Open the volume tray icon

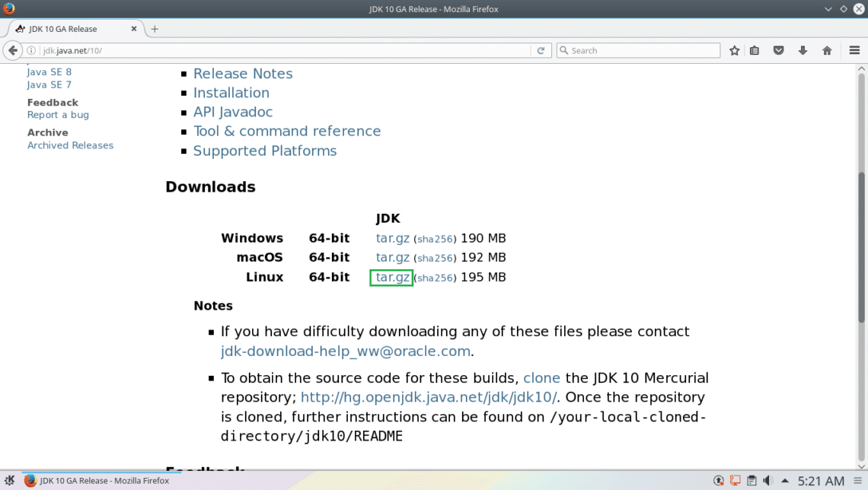pos(767,481)
